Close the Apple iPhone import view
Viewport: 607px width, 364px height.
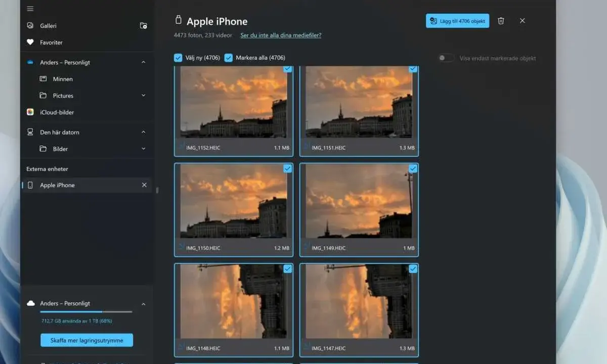pyautogui.click(x=523, y=21)
